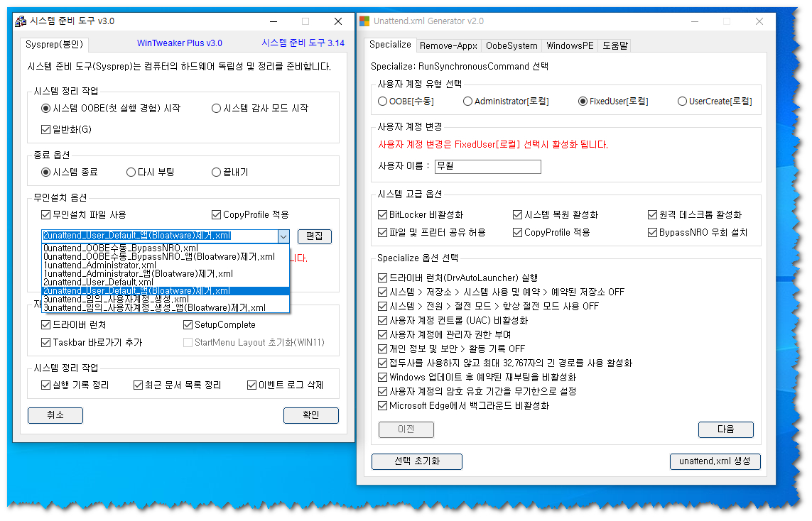The height and width of the screenshot is (521, 812).
Task: Open WinTweaker Plus v3.0 link
Action: coord(180,43)
